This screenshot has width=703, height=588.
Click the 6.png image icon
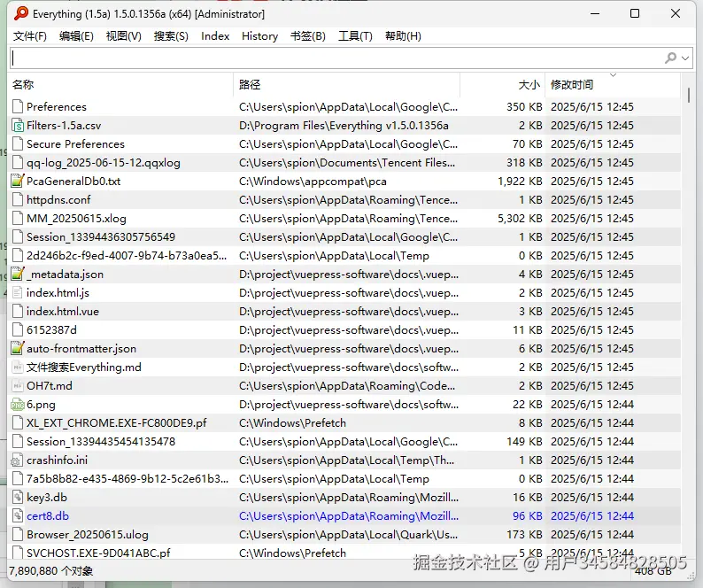pos(18,405)
